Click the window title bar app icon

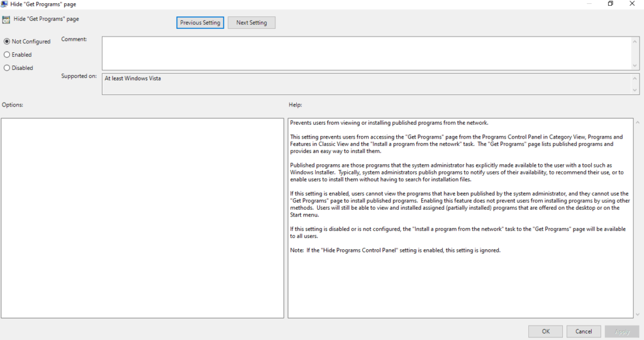click(x=4, y=4)
